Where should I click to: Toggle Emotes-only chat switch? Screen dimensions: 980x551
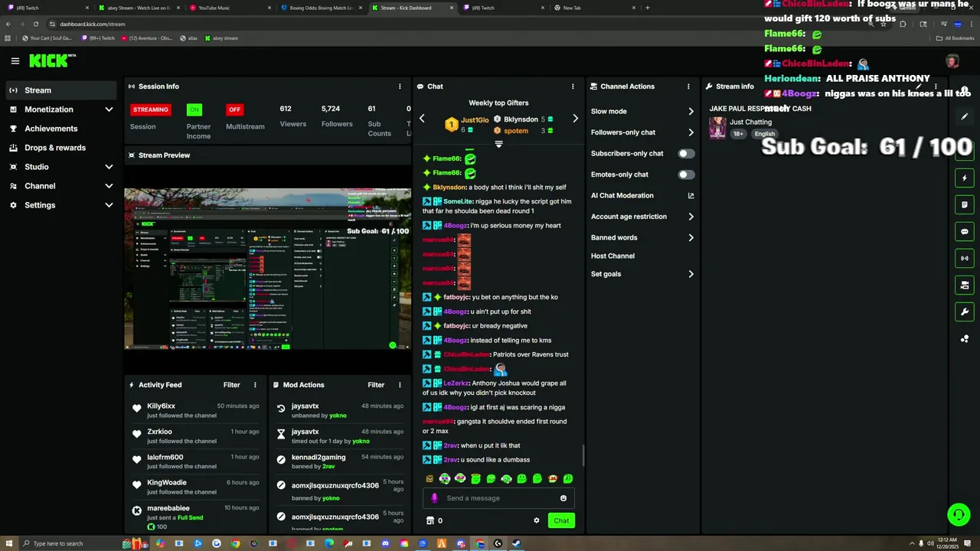(x=687, y=174)
